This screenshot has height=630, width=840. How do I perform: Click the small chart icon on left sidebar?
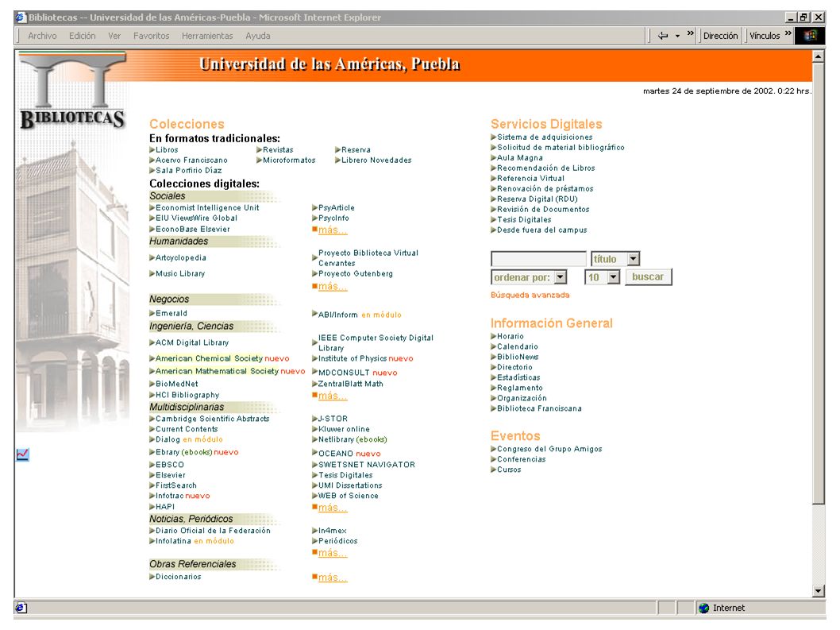[22, 454]
